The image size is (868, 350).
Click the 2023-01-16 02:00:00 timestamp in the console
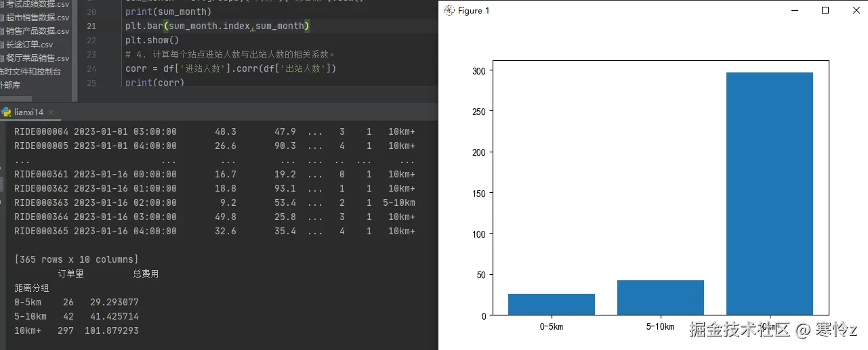click(x=125, y=202)
